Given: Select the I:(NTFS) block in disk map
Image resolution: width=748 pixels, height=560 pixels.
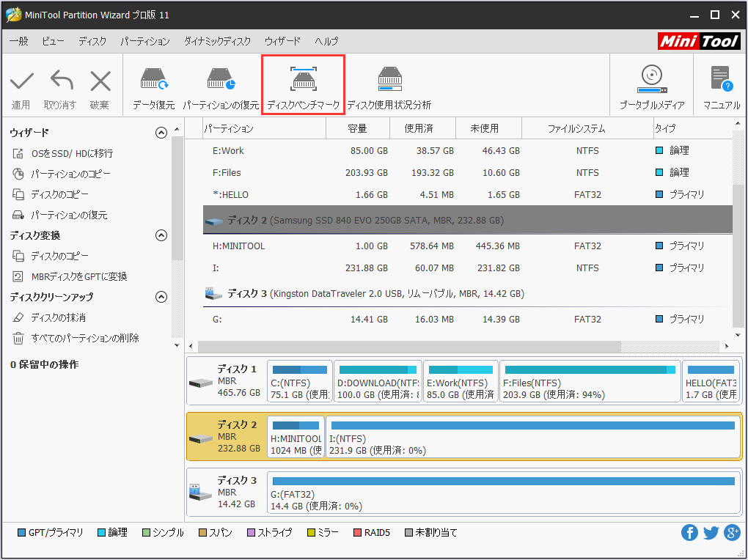Looking at the screenshot, I should [x=532, y=438].
